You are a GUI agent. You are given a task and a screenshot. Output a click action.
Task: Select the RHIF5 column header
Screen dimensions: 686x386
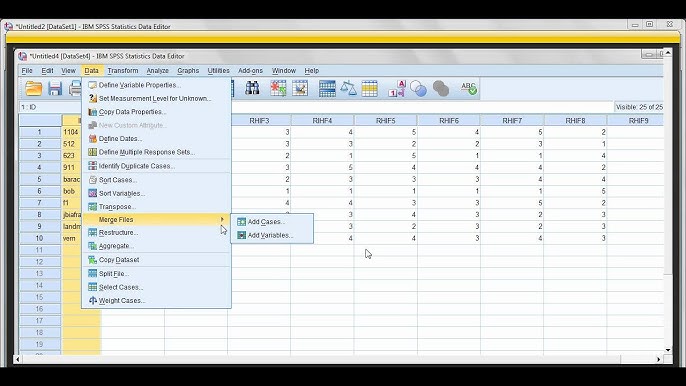point(385,120)
